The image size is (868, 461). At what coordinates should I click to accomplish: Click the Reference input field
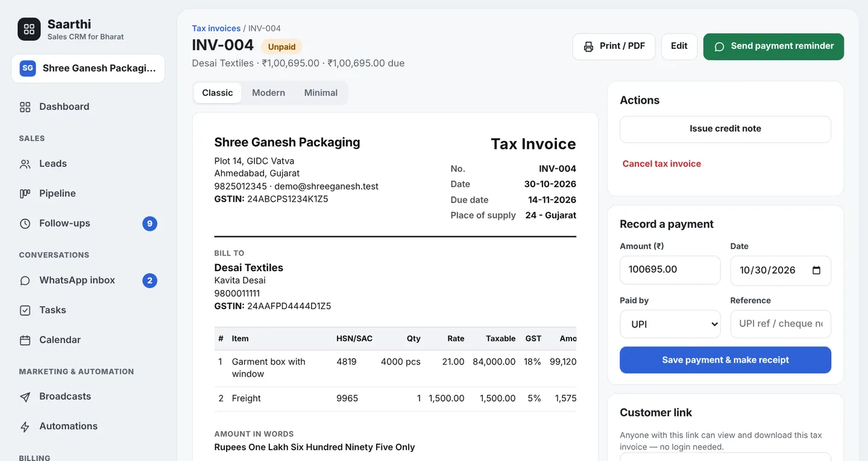781,324
